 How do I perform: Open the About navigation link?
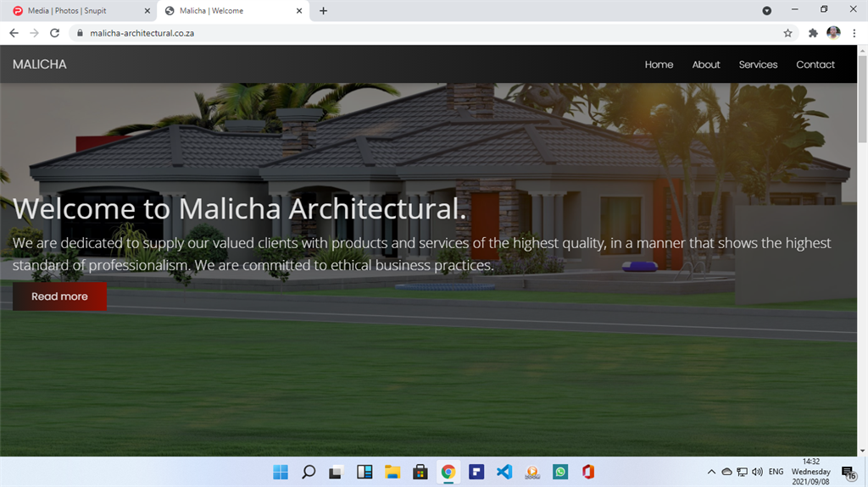(x=706, y=64)
